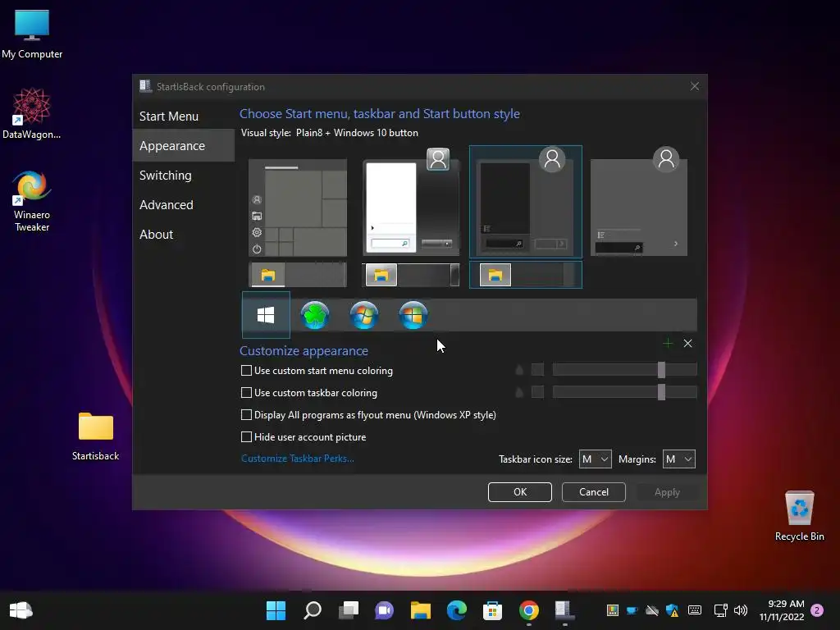
Task: Click the Apply button
Action: (x=667, y=492)
